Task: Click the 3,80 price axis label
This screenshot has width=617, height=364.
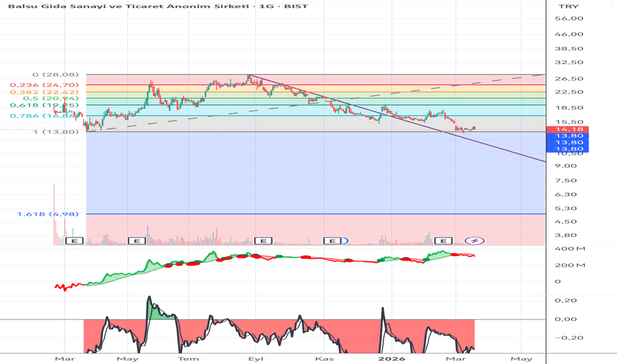Action: (x=566, y=236)
